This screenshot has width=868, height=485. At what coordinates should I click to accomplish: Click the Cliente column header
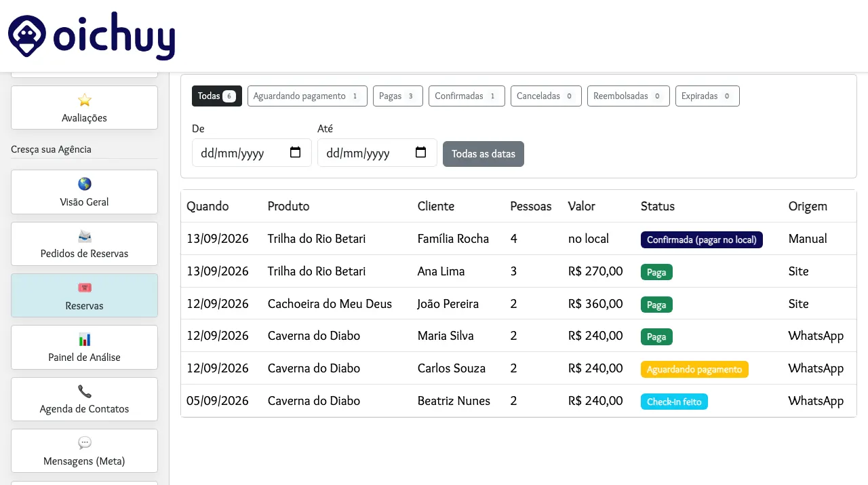coord(436,206)
